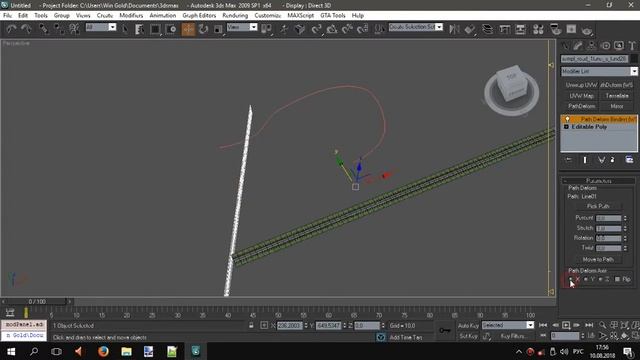Click the Use Pivot Point Center icon

point(267,29)
